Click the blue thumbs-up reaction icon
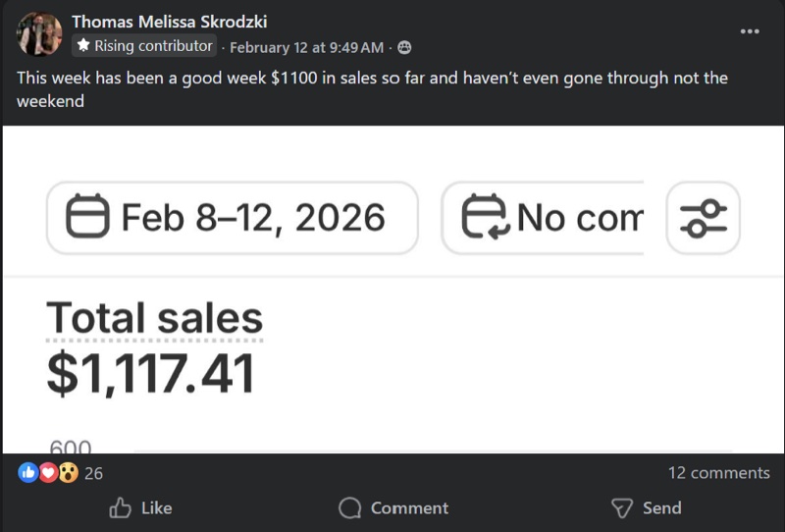The image size is (785, 532). point(27,473)
